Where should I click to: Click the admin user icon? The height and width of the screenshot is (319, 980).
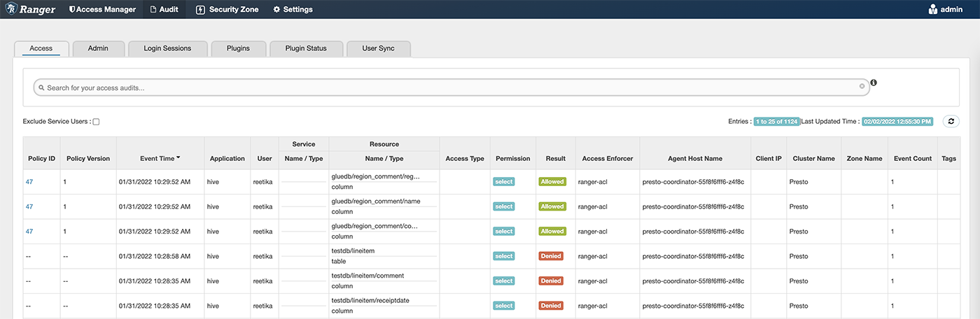click(932, 9)
